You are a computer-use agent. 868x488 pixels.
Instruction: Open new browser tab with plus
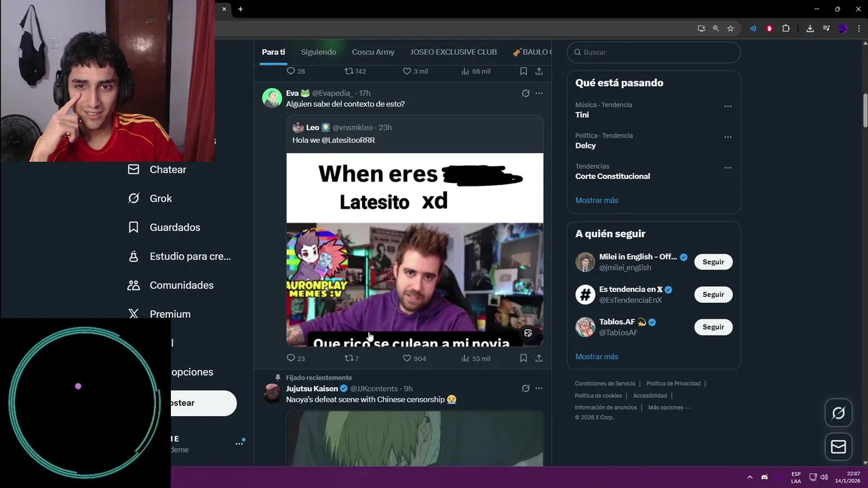click(x=240, y=9)
